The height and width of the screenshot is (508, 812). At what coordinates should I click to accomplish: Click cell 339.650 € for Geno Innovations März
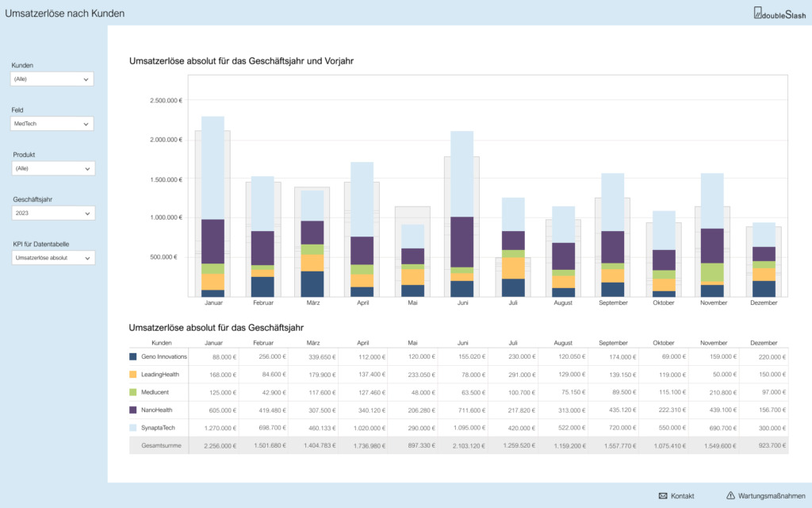pyautogui.click(x=322, y=356)
